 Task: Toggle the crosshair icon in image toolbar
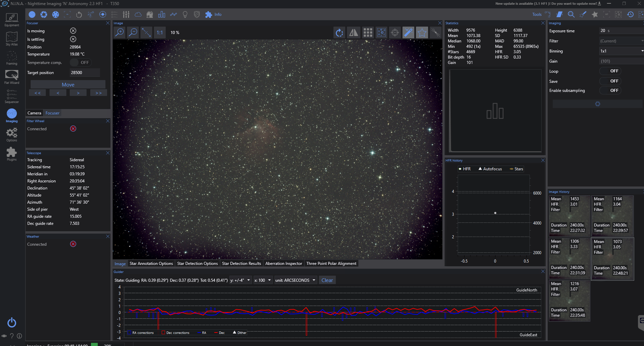(x=395, y=33)
